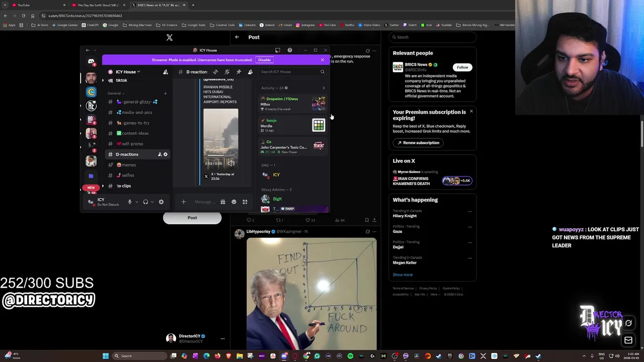Screen dimensions: 644x362
Task: Open microphone input options chevron
Action: [136, 202]
